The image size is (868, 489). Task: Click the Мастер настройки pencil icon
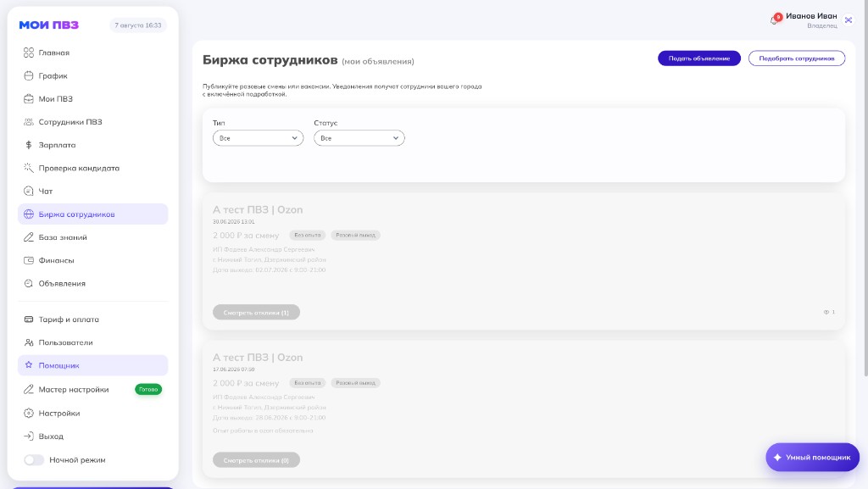coord(29,390)
